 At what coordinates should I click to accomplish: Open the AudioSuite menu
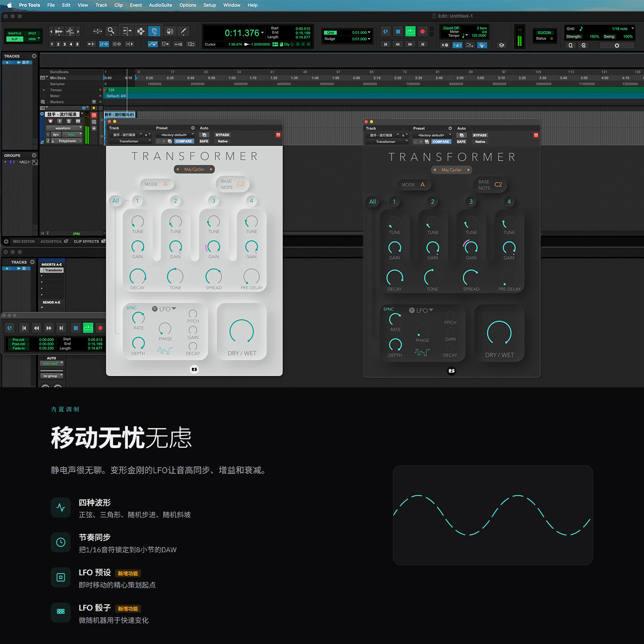(x=160, y=5)
